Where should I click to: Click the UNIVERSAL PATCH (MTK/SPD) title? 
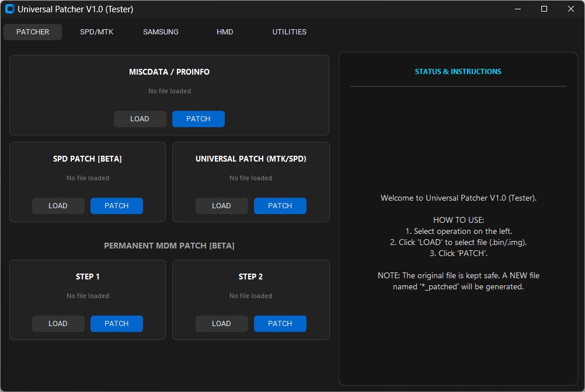click(250, 159)
